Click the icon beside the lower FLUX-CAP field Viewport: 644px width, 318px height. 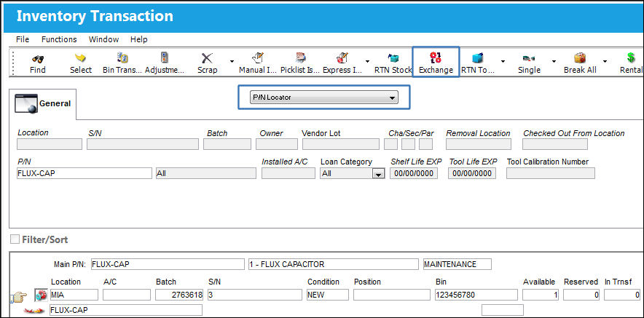34,311
